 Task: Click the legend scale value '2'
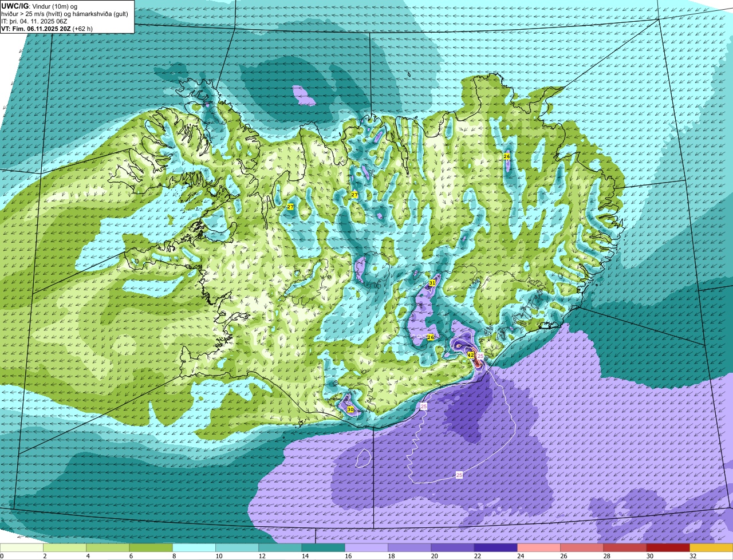pyautogui.click(x=44, y=556)
